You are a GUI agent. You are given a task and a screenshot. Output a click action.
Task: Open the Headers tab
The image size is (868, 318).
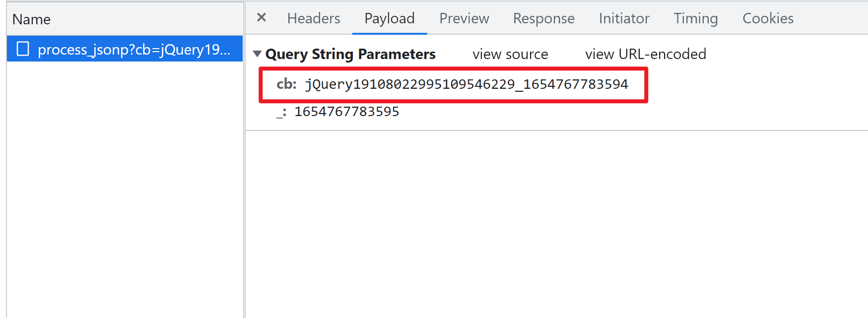pyautogui.click(x=314, y=18)
